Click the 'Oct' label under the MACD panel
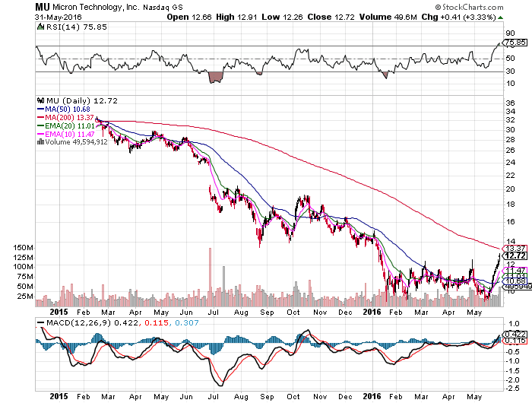Image resolution: width=532 pixels, height=403 pixels. tap(293, 397)
